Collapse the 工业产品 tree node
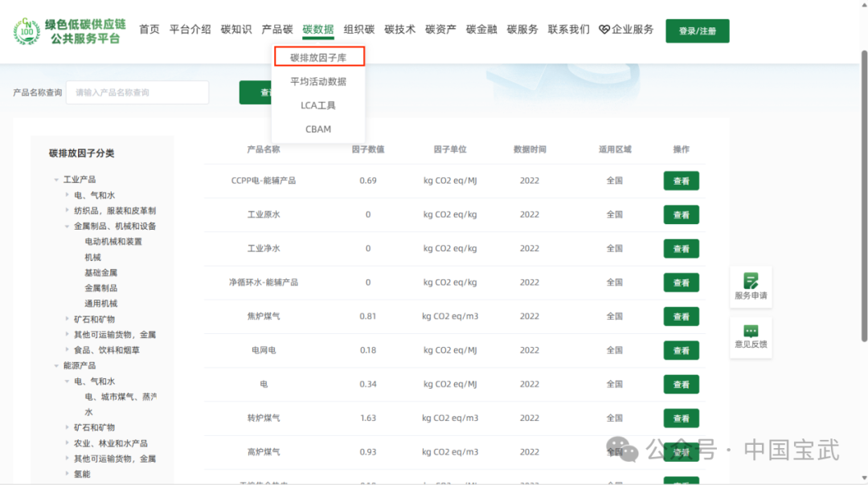868x485 pixels. pos(56,180)
